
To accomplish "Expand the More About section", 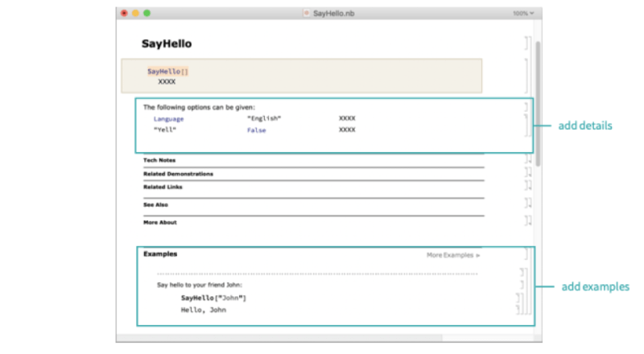I will pos(159,223).
